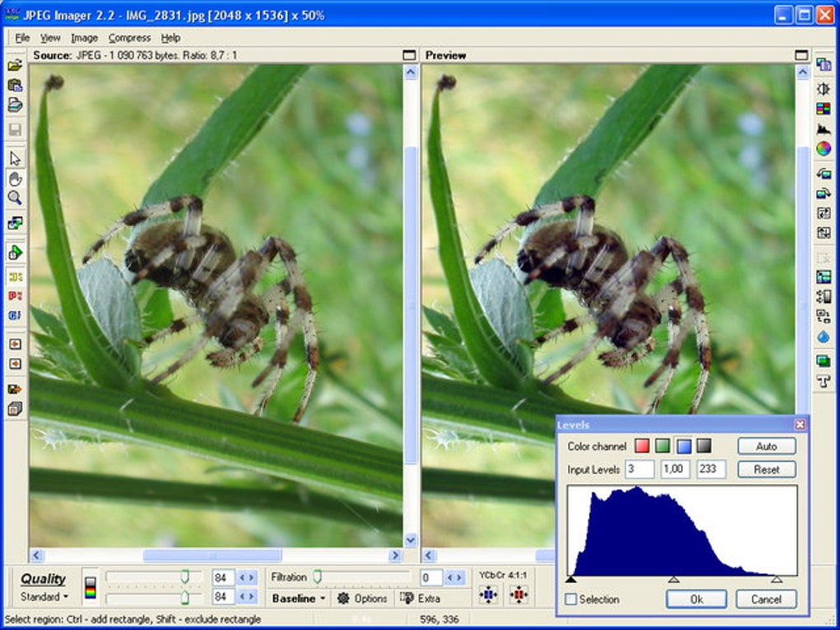Click the input level field showing 3
Image resolution: width=840 pixels, height=630 pixels.
pos(639,469)
